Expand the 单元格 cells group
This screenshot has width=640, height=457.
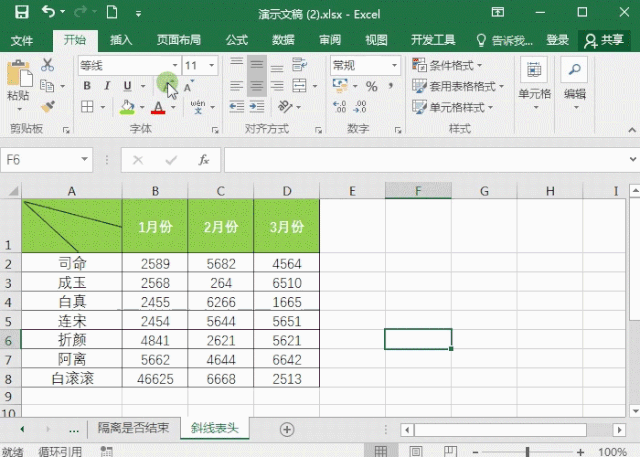[x=535, y=84]
